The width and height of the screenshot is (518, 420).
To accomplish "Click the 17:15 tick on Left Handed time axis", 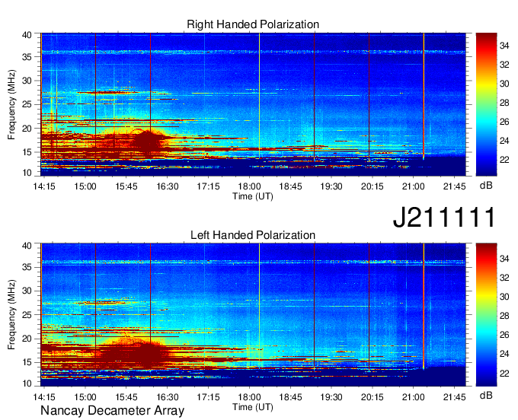I will point(208,397).
